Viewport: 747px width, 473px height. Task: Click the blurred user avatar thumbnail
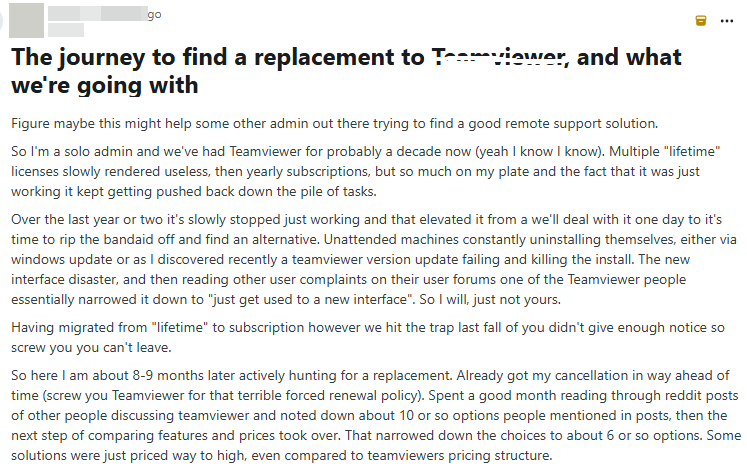(x=27, y=20)
